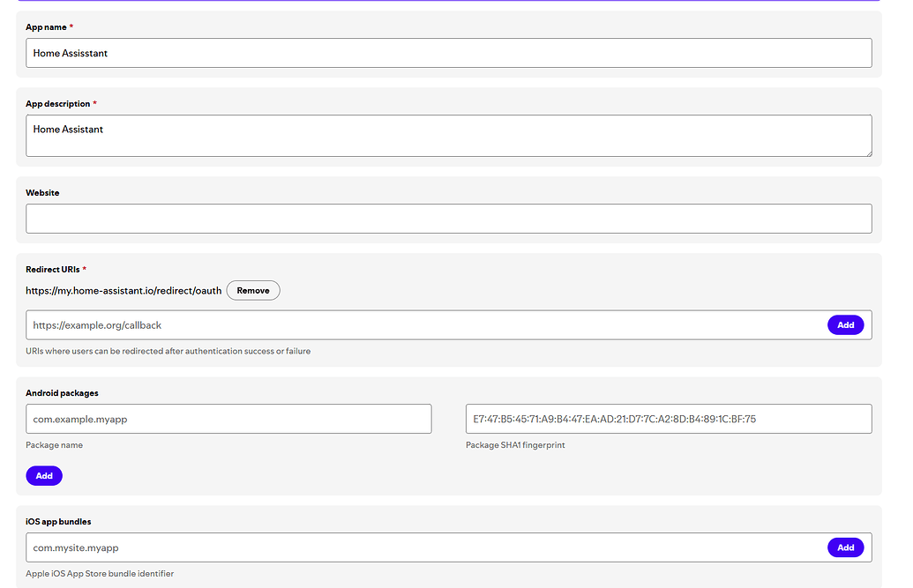Select the redirect URI input field
The image size is (913, 588).
tap(423, 324)
